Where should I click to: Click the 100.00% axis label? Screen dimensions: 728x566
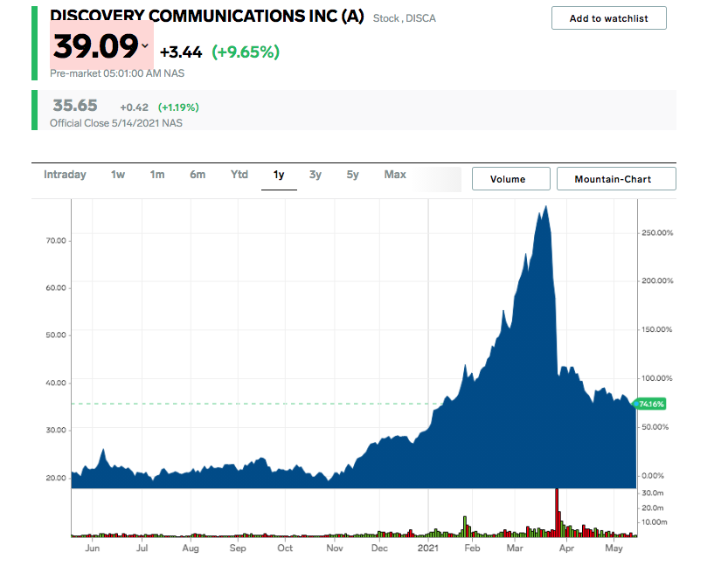657,378
